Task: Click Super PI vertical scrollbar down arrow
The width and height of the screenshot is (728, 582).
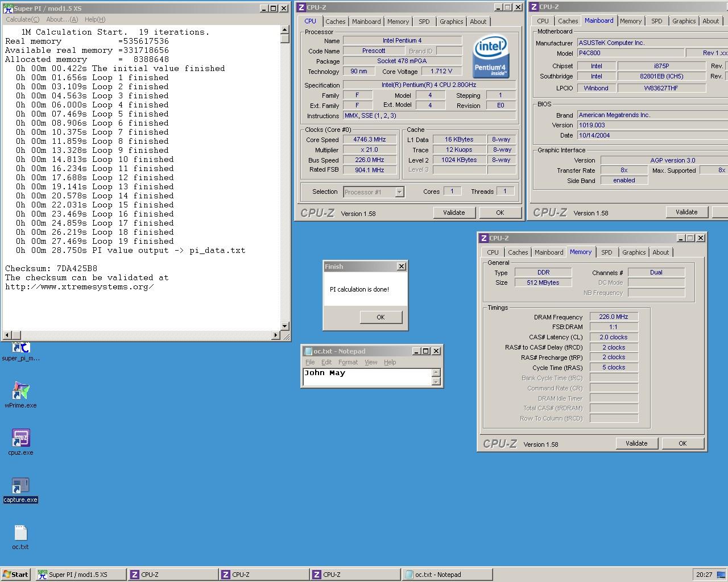Action: (x=285, y=326)
